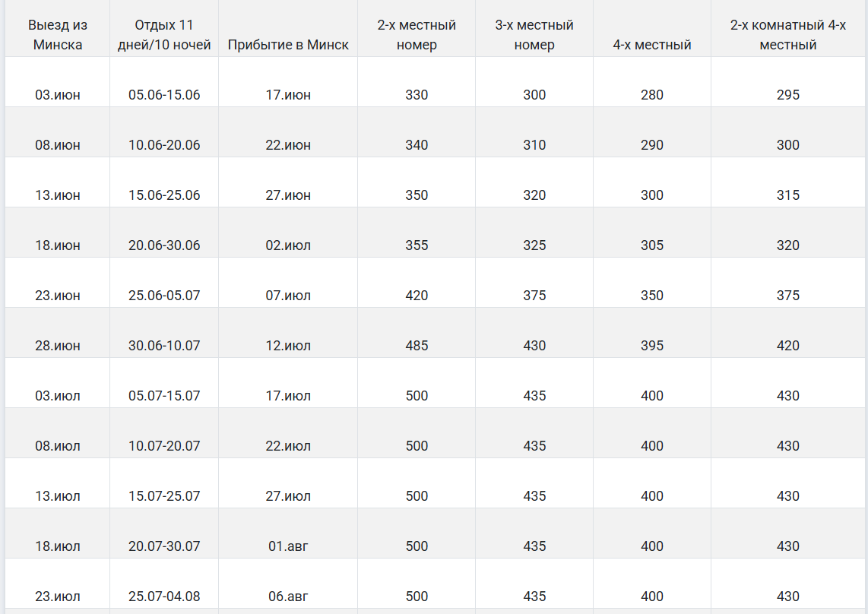Select the price cell showing 330
This screenshot has width=868, height=614.
coord(417,95)
